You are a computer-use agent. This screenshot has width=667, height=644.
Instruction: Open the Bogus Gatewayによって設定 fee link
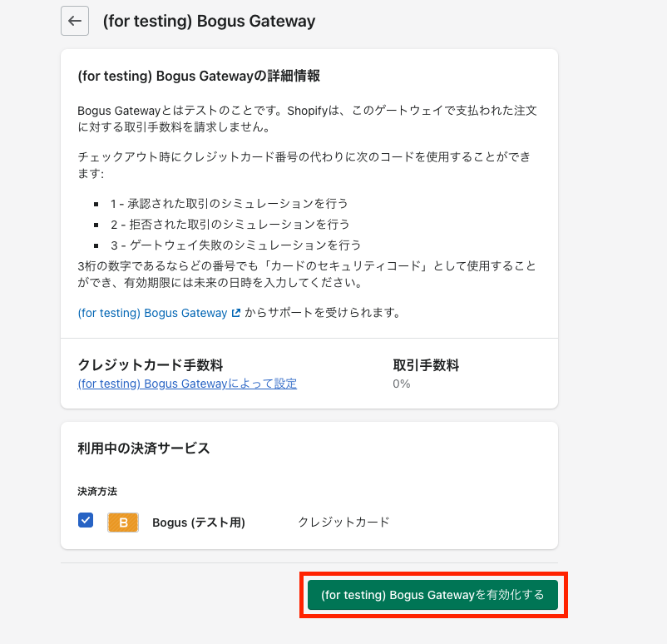coord(187,384)
